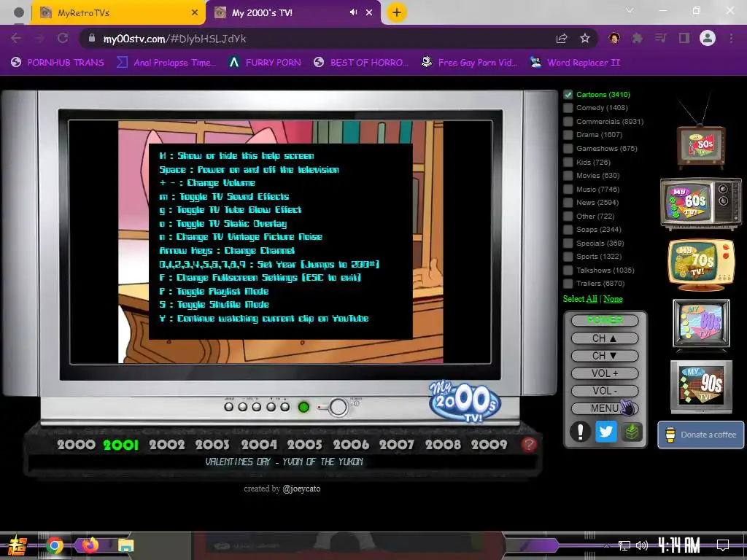Open File Explorer from the taskbar
Screen dimensions: 747x560
(125, 545)
